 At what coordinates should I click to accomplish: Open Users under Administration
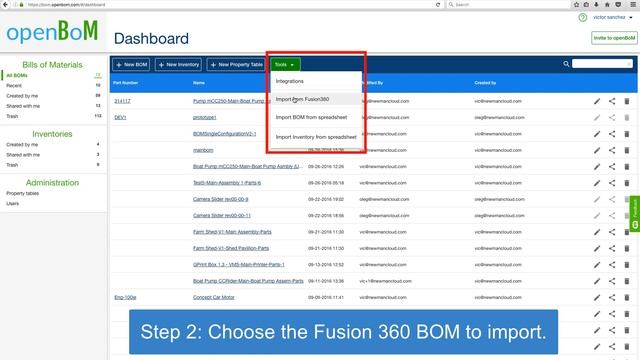coord(12,204)
